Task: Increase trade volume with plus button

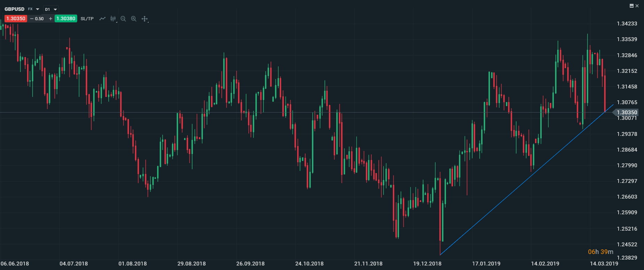Action: pos(50,19)
